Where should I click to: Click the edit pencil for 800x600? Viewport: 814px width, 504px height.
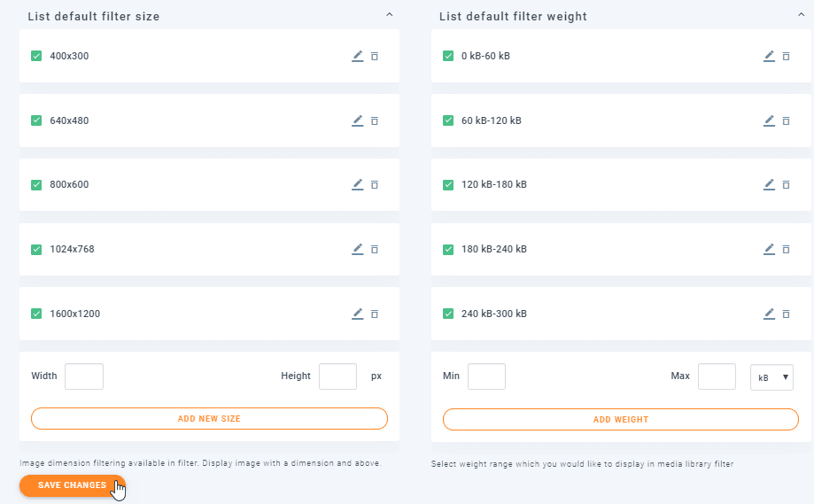[358, 184]
